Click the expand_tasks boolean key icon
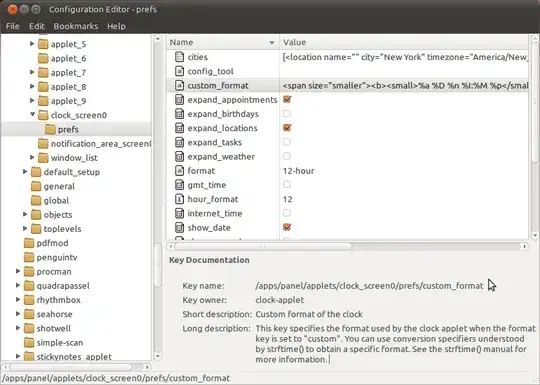The image size is (540, 385). (x=179, y=142)
